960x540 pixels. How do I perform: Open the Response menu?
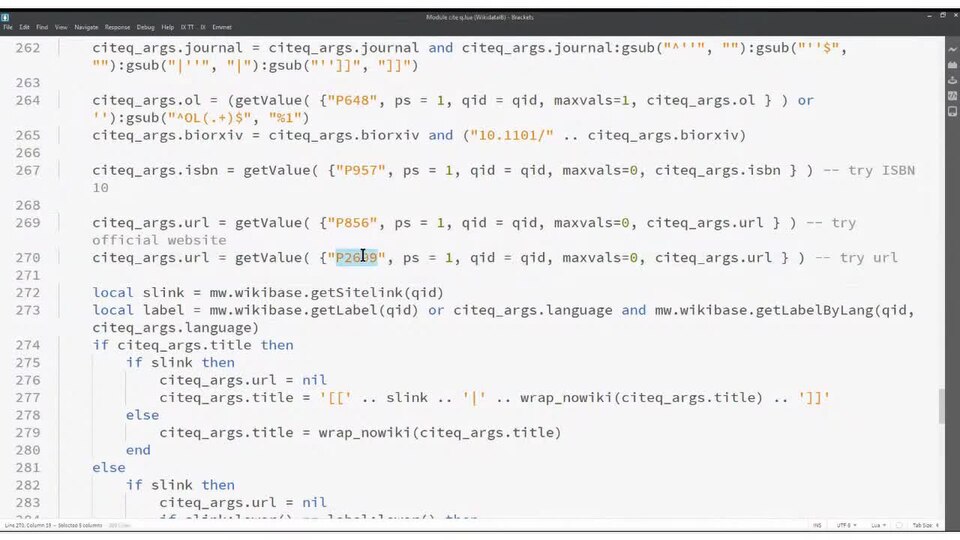tap(117, 27)
